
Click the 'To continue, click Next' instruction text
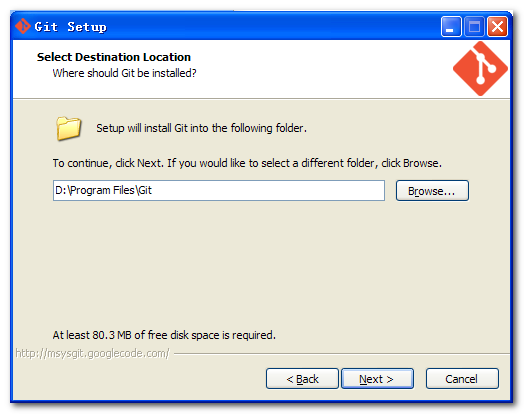pyautogui.click(x=247, y=163)
